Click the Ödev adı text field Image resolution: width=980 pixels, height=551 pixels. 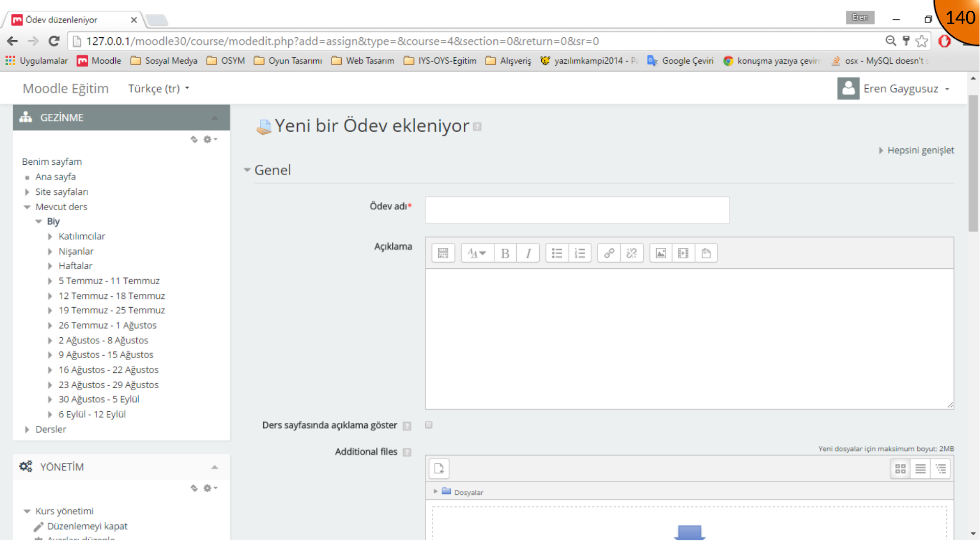(577, 210)
